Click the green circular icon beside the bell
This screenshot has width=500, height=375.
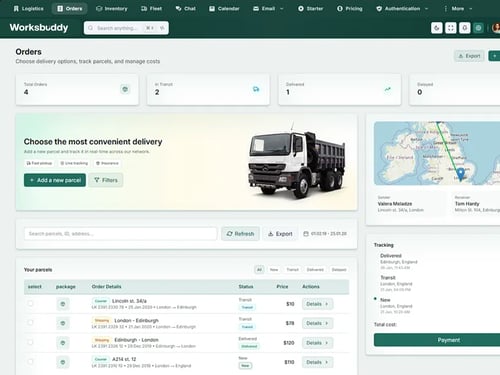pyautogui.click(x=478, y=28)
